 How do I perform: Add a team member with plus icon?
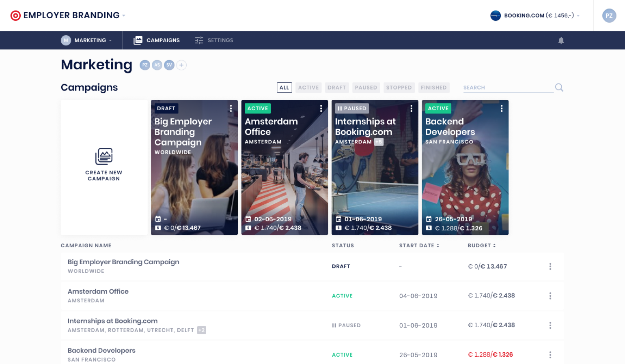pos(181,65)
